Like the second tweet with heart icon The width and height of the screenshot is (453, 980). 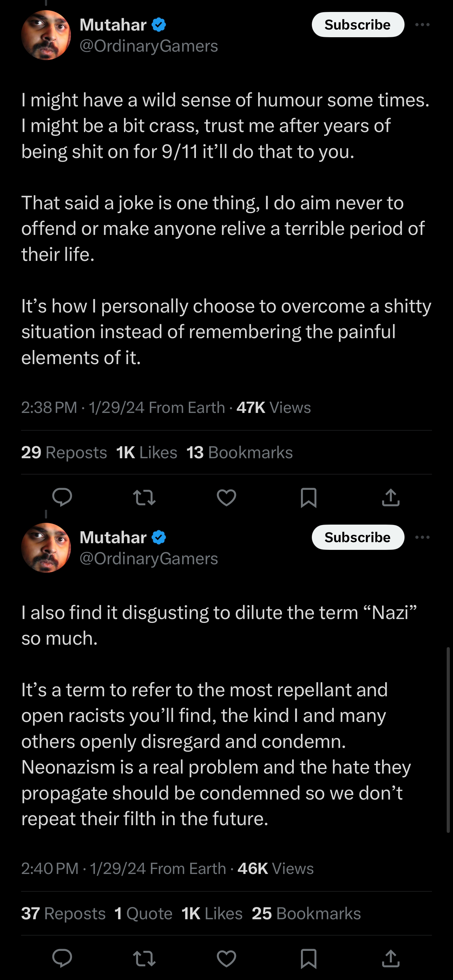point(226,959)
